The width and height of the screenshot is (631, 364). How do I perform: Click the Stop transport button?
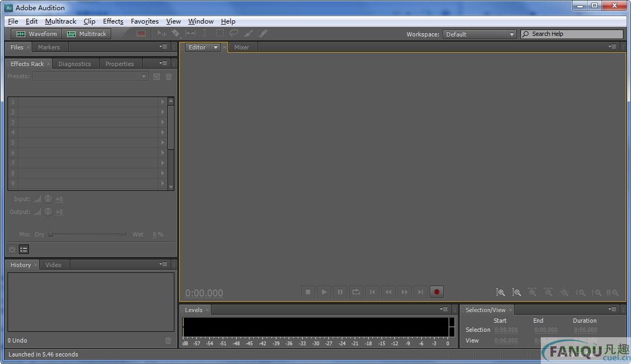click(308, 292)
